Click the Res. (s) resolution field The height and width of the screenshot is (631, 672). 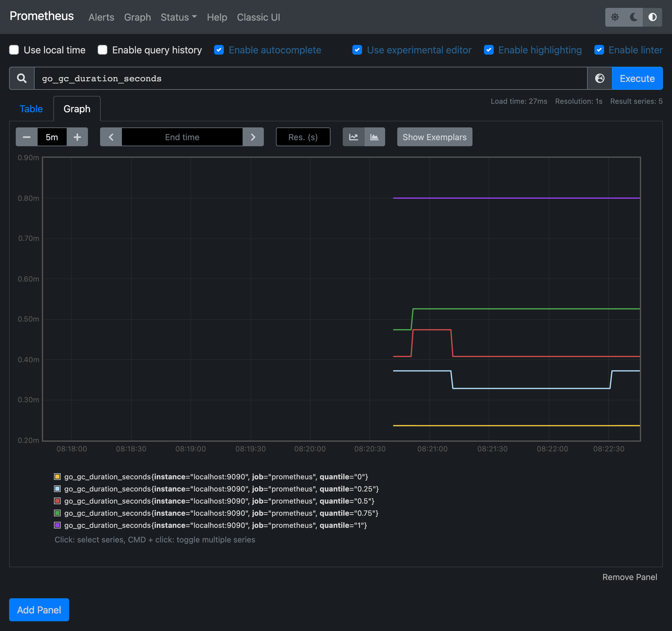(x=303, y=137)
